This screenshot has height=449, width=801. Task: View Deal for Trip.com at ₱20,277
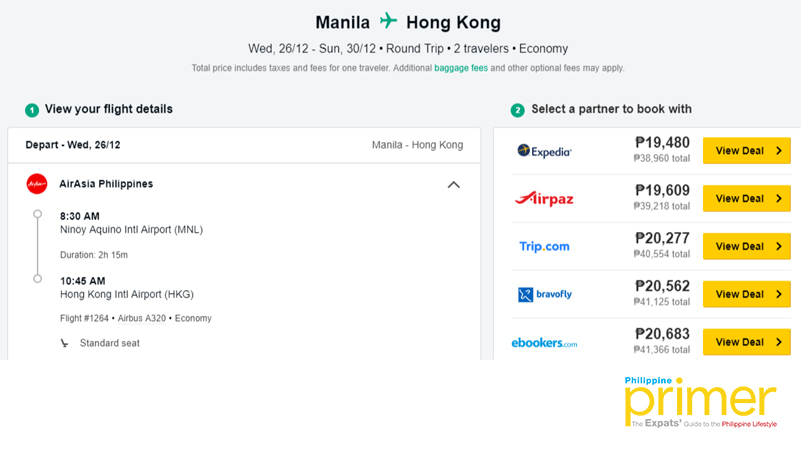click(x=746, y=246)
